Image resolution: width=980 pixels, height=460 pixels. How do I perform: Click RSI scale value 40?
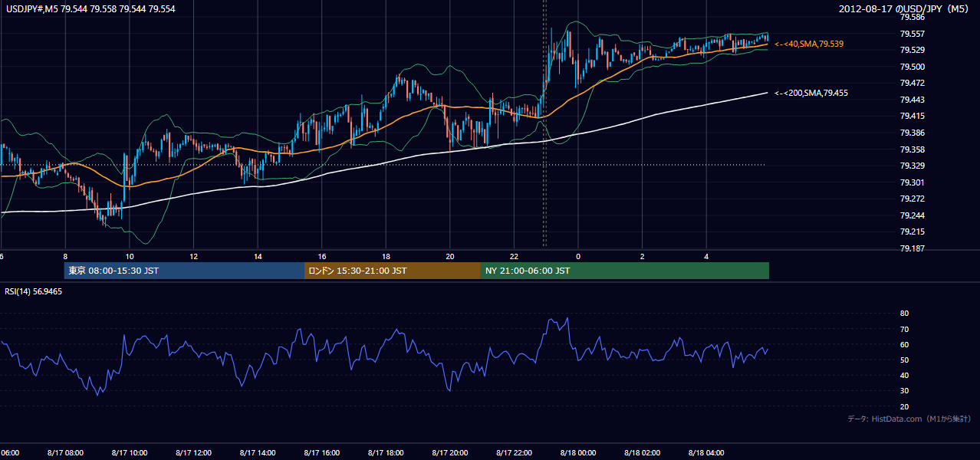904,376
